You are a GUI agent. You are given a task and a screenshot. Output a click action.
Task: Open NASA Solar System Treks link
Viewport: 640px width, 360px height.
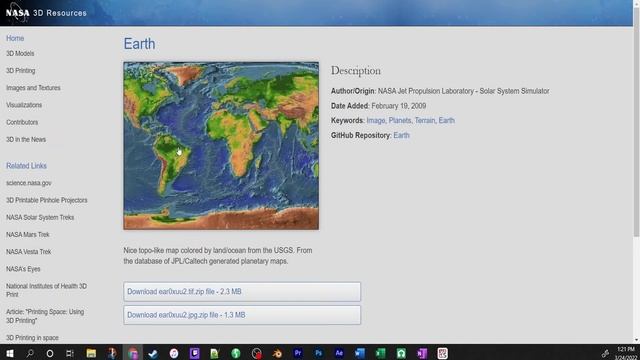tap(40, 217)
